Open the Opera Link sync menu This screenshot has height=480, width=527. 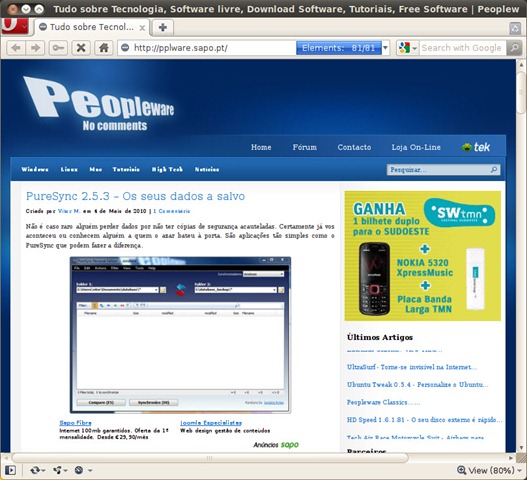click(x=37, y=470)
